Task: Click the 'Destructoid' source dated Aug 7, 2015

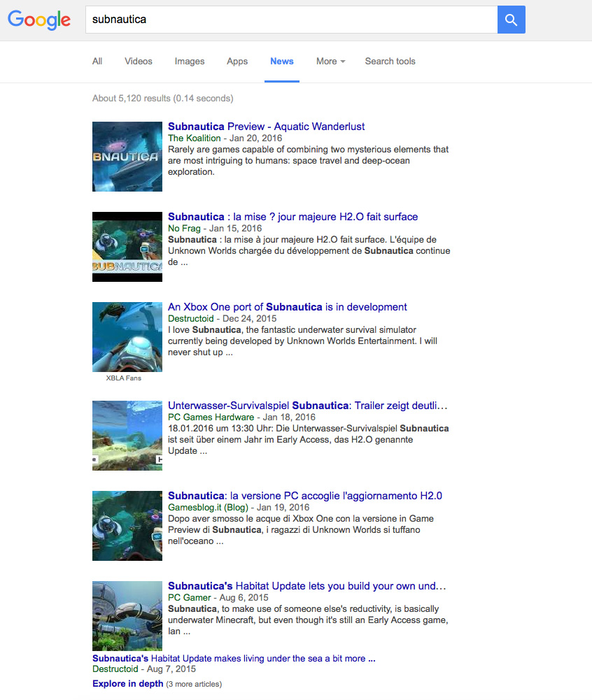Action: tap(115, 669)
